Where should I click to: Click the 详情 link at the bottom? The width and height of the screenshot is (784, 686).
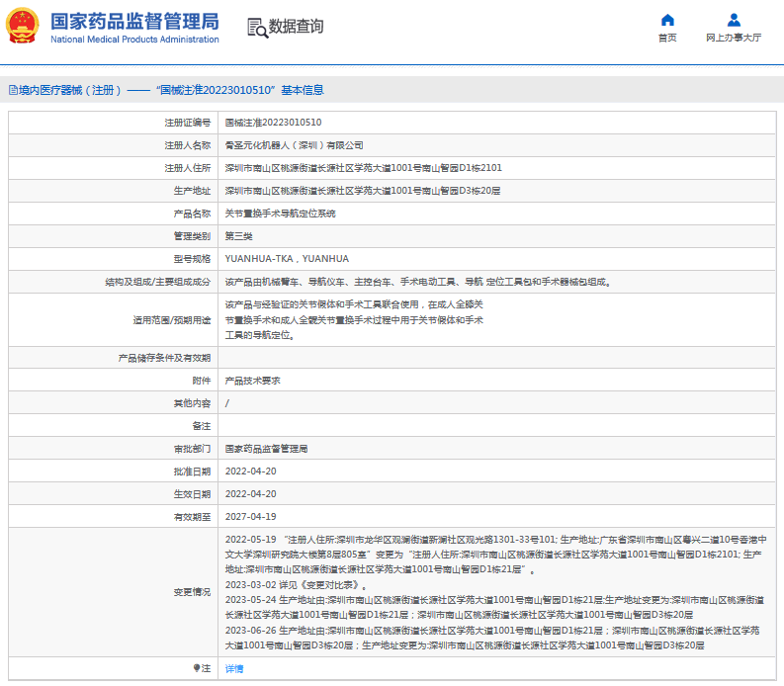coord(234,668)
